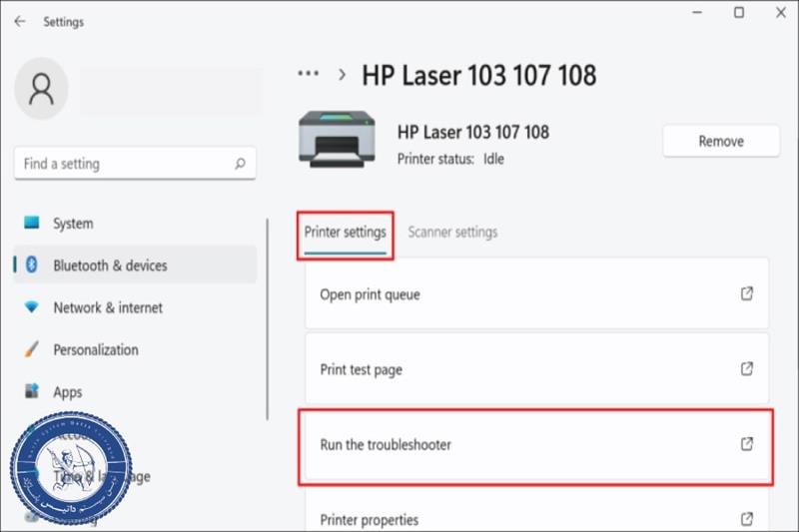The height and width of the screenshot is (532, 799).
Task: Click the Apps icon in sidebar
Action: [x=32, y=391]
